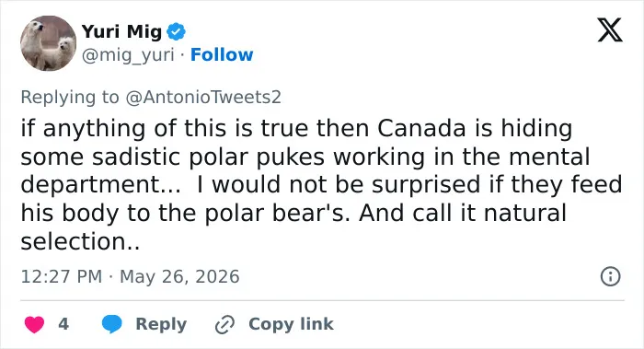
Task: Click the @mig_yuri handle
Action: [128, 55]
